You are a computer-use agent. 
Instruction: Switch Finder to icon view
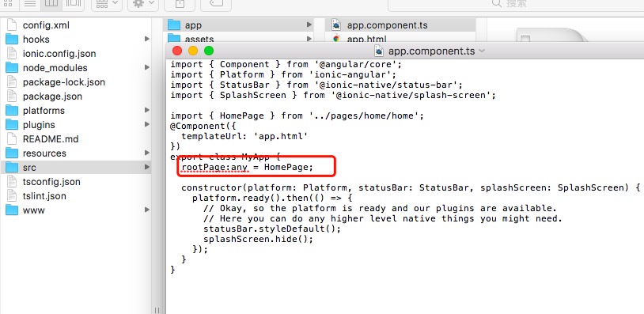click(7, 3)
